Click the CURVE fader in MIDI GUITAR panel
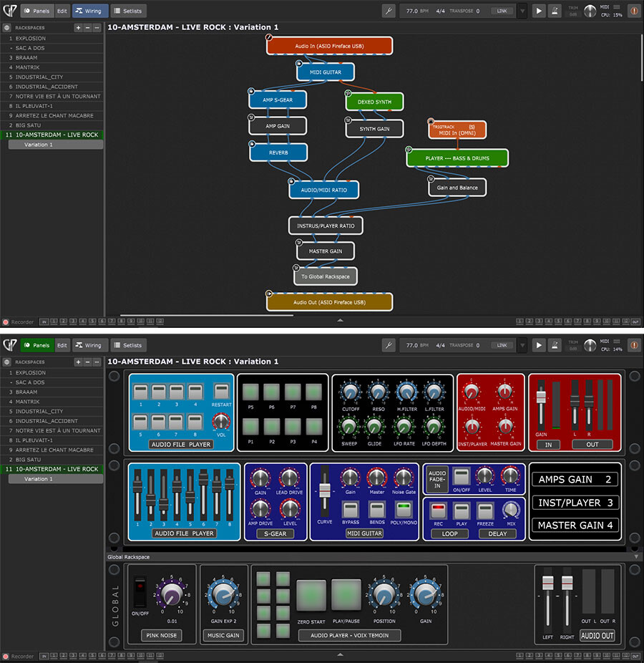Viewport: 644px width, 663px height. [325, 490]
